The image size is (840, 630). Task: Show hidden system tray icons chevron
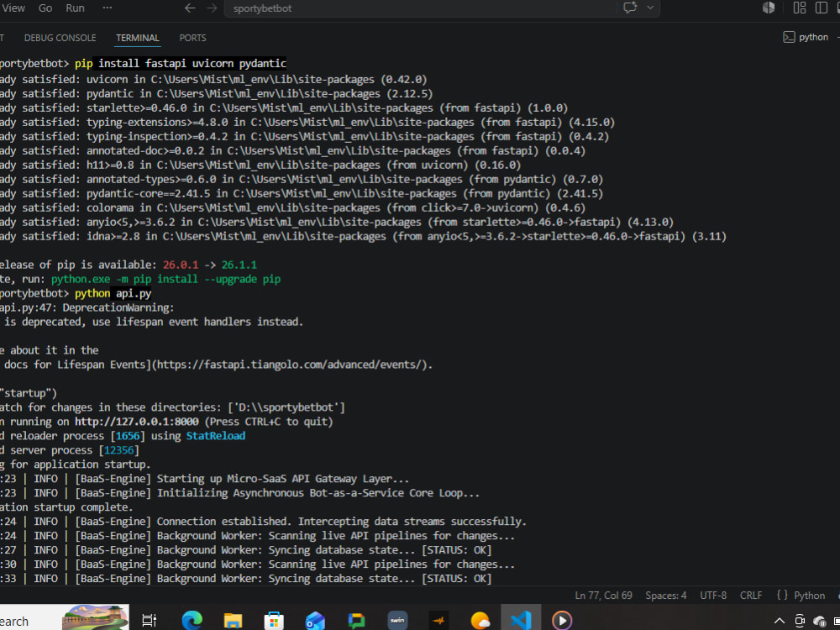pos(780,622)
